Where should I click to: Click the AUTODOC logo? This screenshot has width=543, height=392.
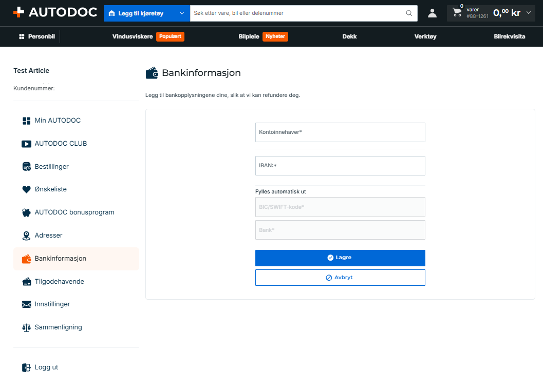click(55, 12)
